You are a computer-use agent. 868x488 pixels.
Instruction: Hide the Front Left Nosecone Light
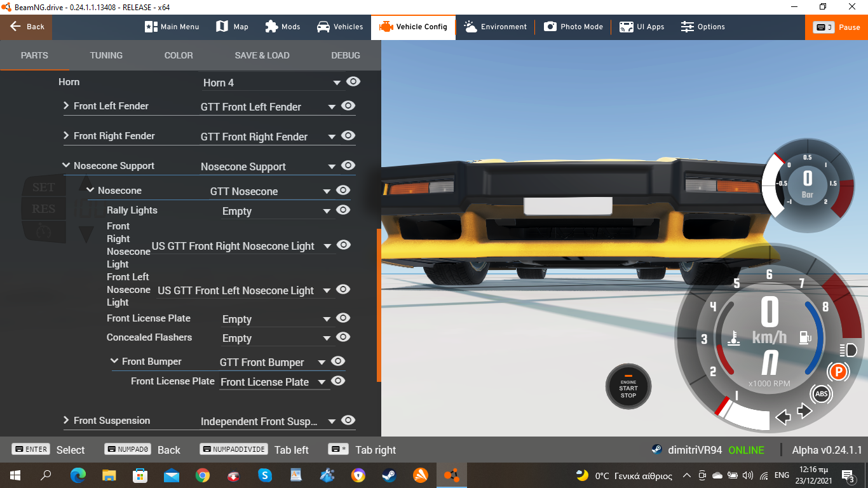pyautogui.click(x=343, y=290)
